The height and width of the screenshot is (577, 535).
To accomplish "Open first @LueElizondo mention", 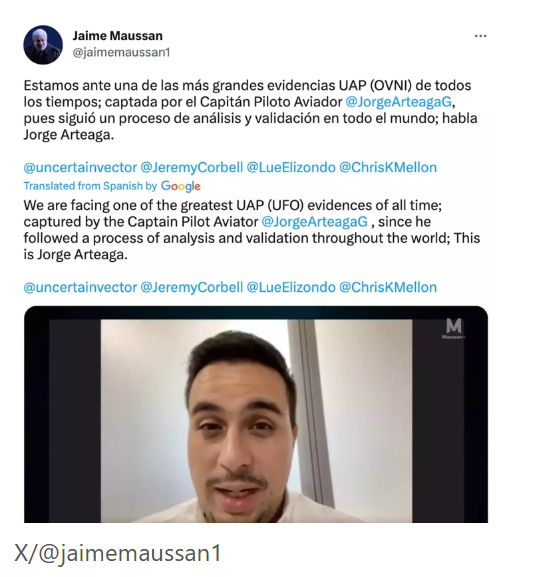I will pos(291,167).
